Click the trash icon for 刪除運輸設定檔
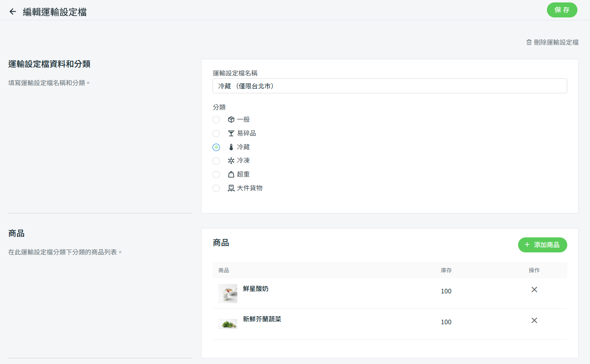This screenshot has height=364, width=590. [529, 42]
